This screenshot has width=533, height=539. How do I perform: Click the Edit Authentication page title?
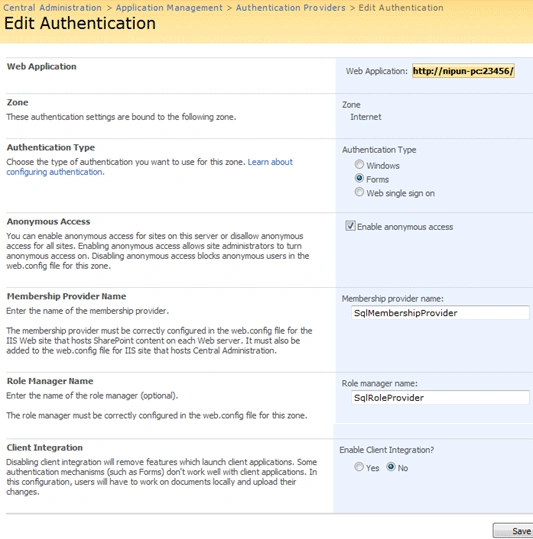coord(80,24)
